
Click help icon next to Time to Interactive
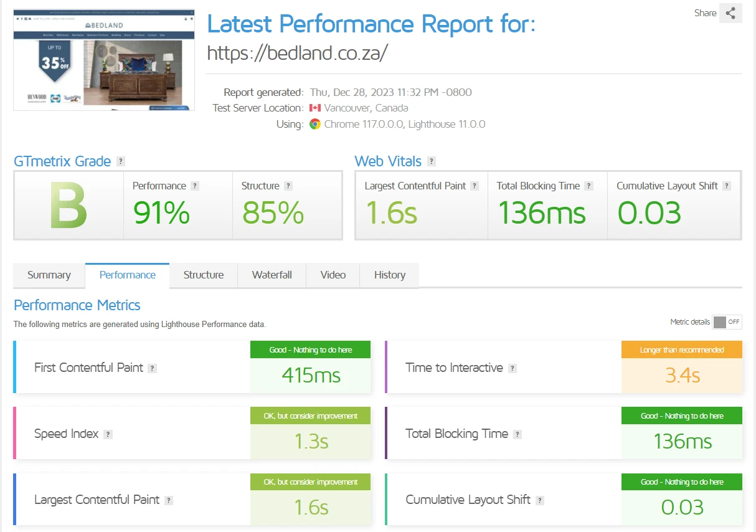pos(513,368)
